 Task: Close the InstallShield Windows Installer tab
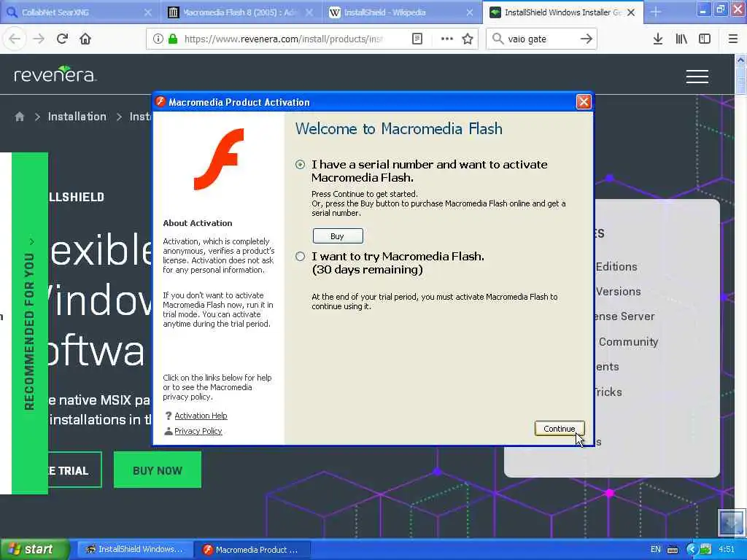pyautogui.click(x=631, y=12)
